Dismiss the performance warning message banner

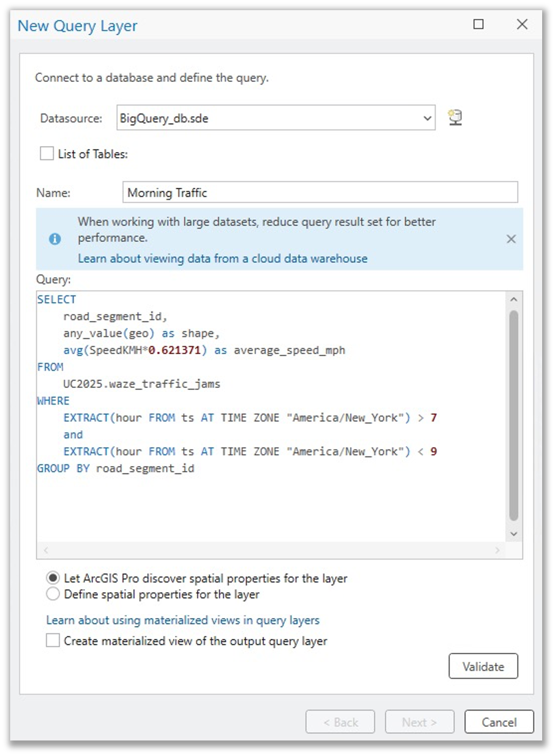(x=512, y=240)
